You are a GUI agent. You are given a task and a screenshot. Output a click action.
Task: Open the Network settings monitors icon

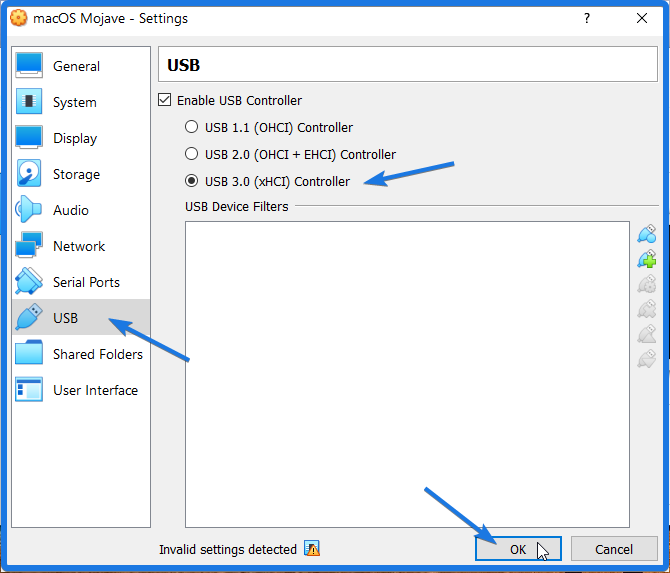[x=29, y=245]
